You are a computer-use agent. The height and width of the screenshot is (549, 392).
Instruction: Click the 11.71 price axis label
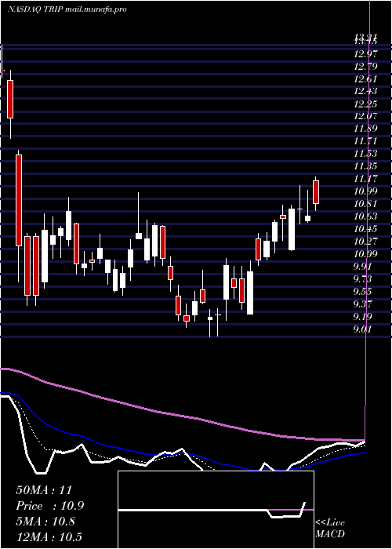[366, 141]
